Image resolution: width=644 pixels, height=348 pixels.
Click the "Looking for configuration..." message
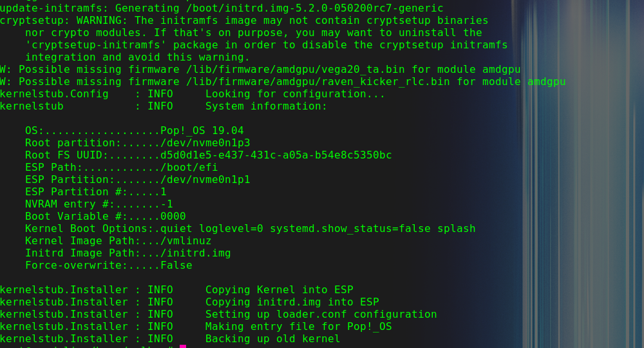pos(295,94)
